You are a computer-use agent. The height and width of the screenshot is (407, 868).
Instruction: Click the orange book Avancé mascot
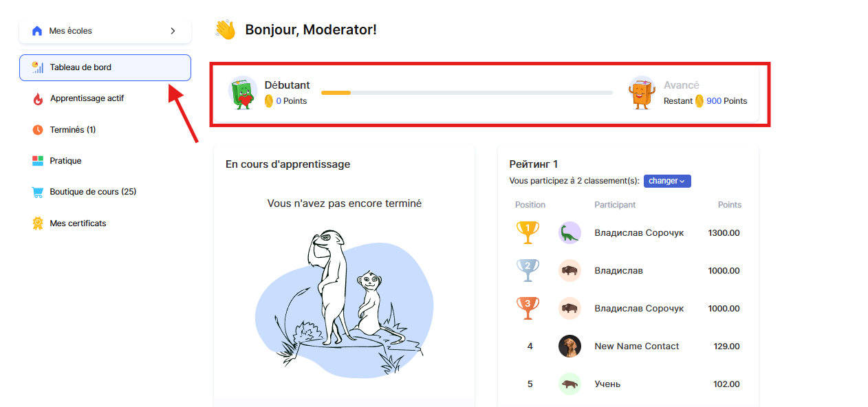pyautogui.click(x=642, y=93)
